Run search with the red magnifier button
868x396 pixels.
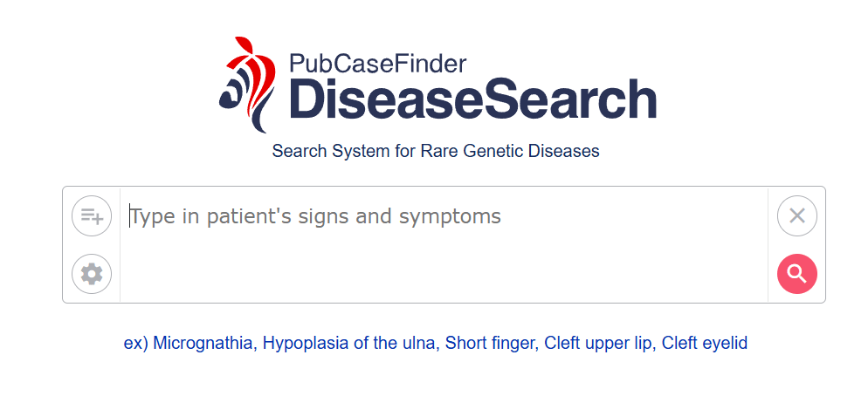[x=796, y=274]
